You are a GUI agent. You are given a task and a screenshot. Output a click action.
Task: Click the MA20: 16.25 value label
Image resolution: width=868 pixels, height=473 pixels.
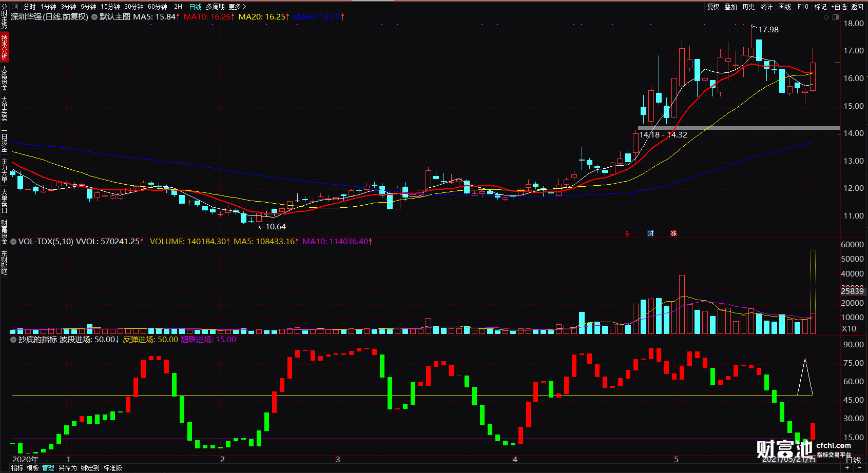click(x=264, y=17)
